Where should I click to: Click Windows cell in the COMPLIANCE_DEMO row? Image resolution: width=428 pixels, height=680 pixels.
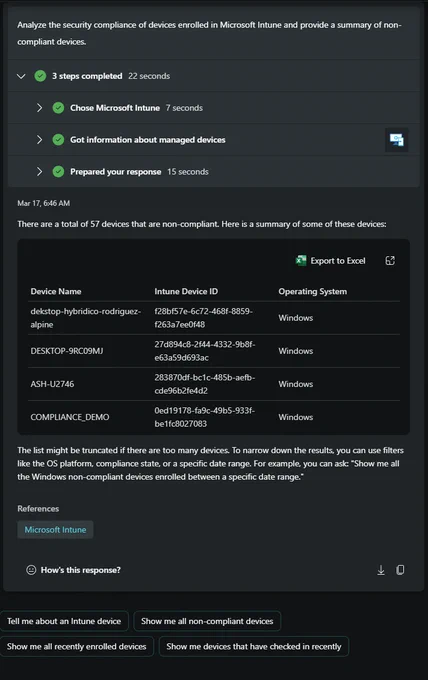[x=296, y=417]
